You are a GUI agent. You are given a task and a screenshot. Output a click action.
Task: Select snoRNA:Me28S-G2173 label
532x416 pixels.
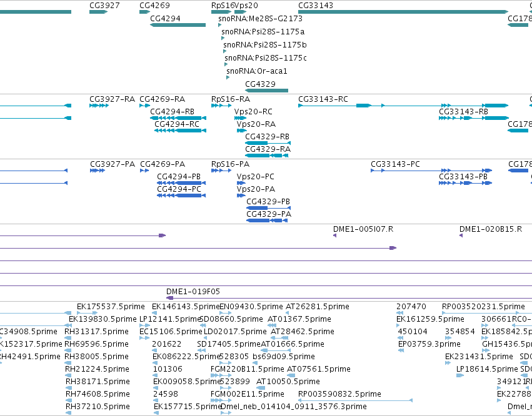click(x=260, y=19)
